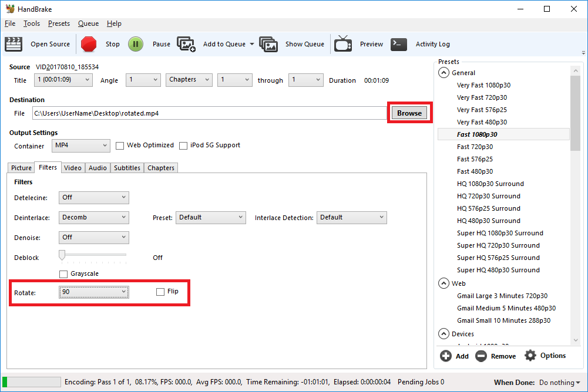The height and width of the screenshot is (392, 588).
Task: Switch to the Video tab
Action: (73, 168)
